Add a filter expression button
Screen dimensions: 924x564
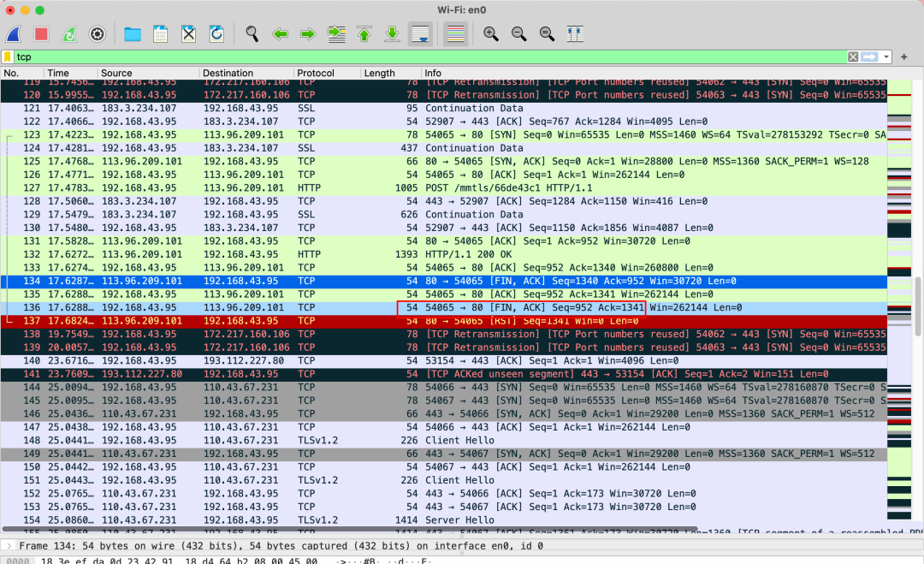(904, 56)
